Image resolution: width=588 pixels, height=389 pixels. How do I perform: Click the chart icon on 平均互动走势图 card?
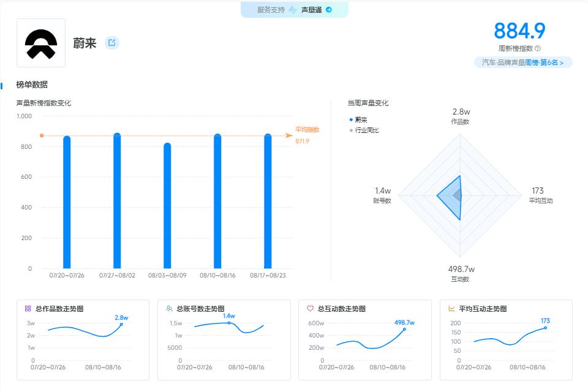(450, 308)
